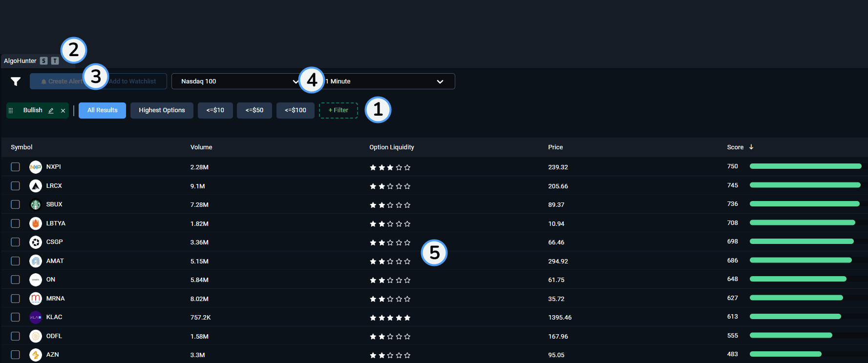Click the CSGP company logo
The height and width of the screenshot is (363, 868).
click(x=36, y=242)
